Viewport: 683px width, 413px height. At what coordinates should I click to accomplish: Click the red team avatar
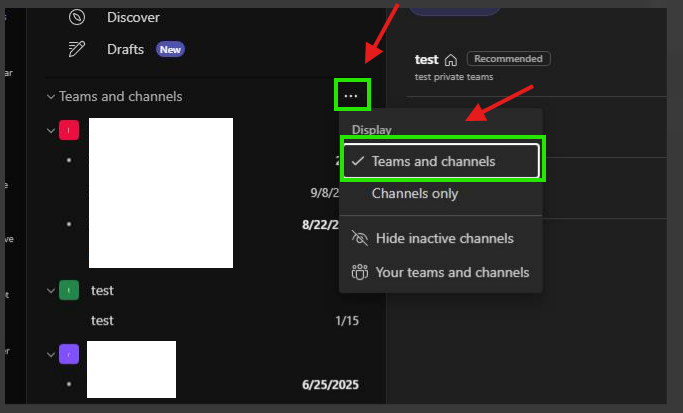click(69, 130)
